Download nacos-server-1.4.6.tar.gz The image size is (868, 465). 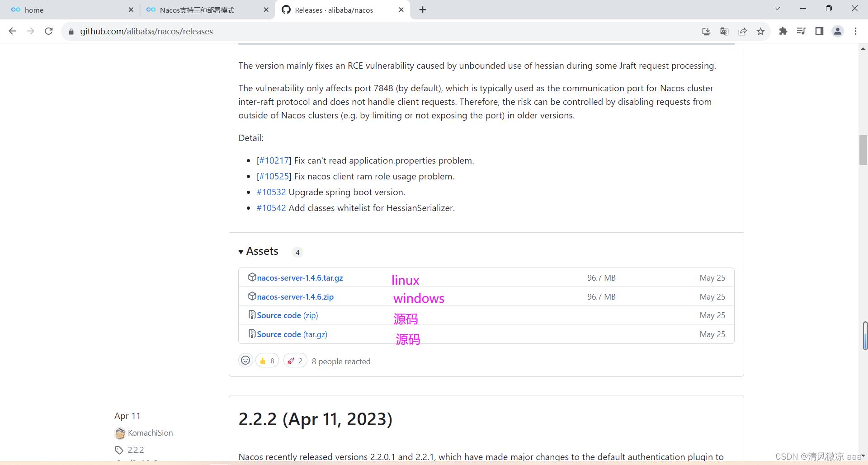[300, 278]
